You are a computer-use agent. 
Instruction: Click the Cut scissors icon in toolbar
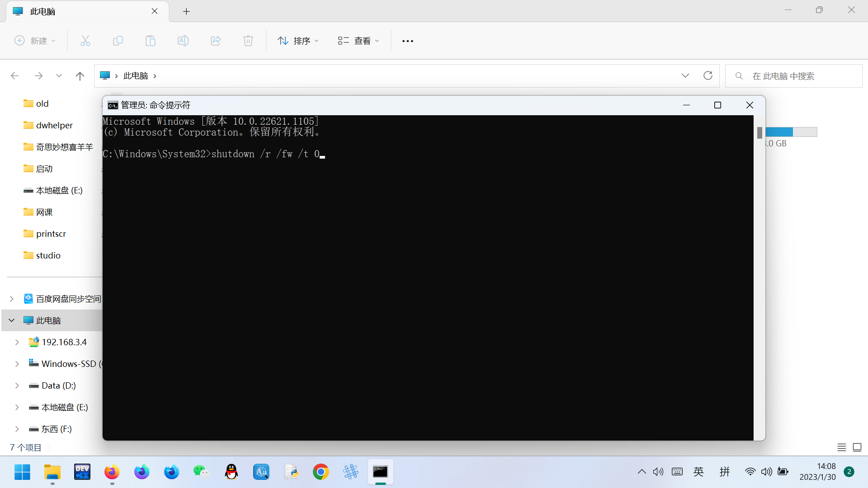[x=85, y=41]
